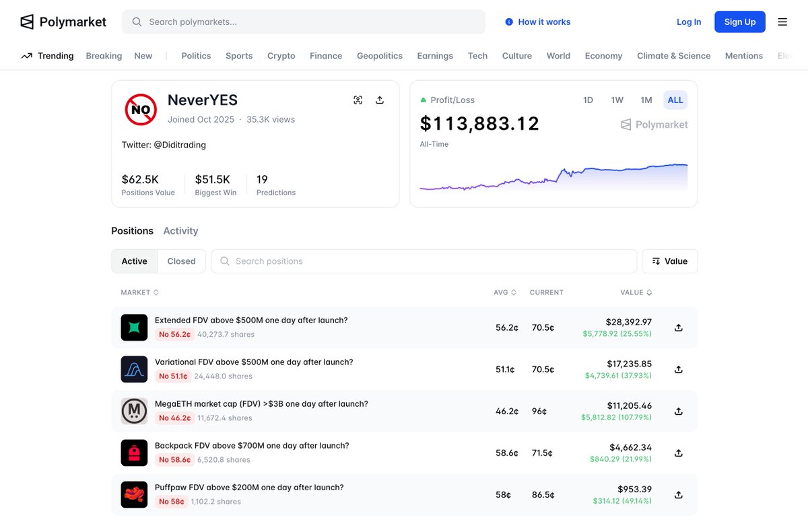Open the Culture category
The height and width of the screenshot is (532, 808).
tap(517, 56)
